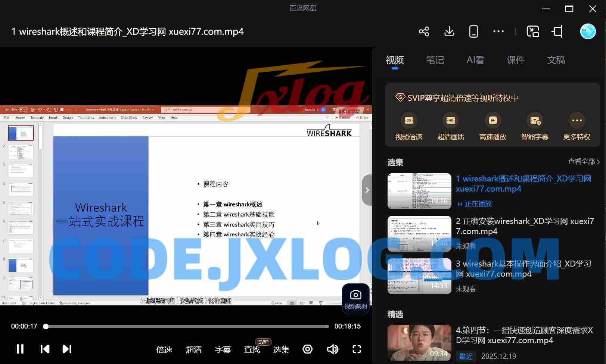Click the 最近 tag on featured video
This screenshot has height=364, width=606.
tap(466, 356)
